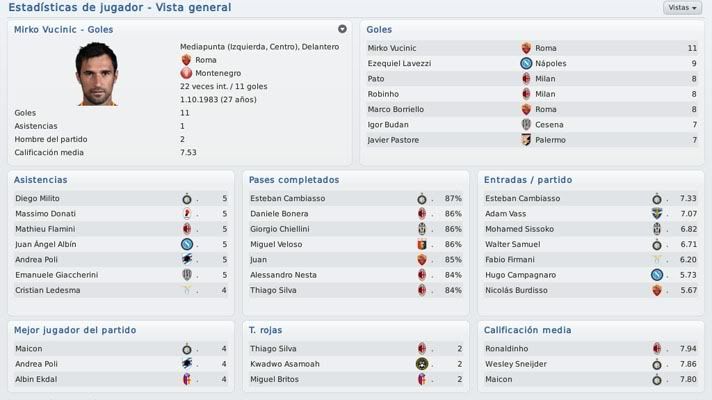Expand the Mirko Vucinic panel arrow button

click(342, 29)
